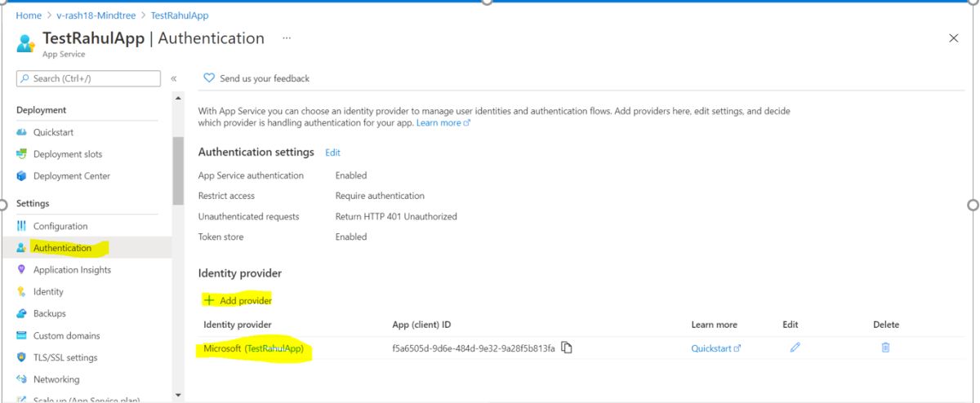This screenshot has height=403, width=980.
Task: Click sidebar scrollbar down arrow
Action: pyautogui.click(x=178, y=395)
